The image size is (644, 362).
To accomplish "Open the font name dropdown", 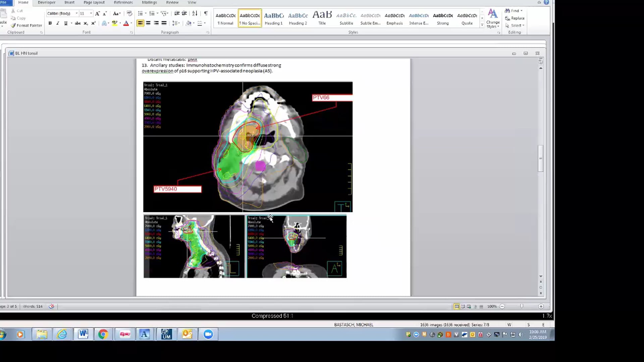I will 76,13.
